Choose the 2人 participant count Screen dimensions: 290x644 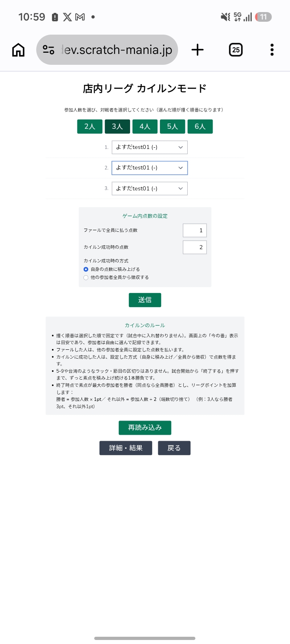tap(90, 126)
